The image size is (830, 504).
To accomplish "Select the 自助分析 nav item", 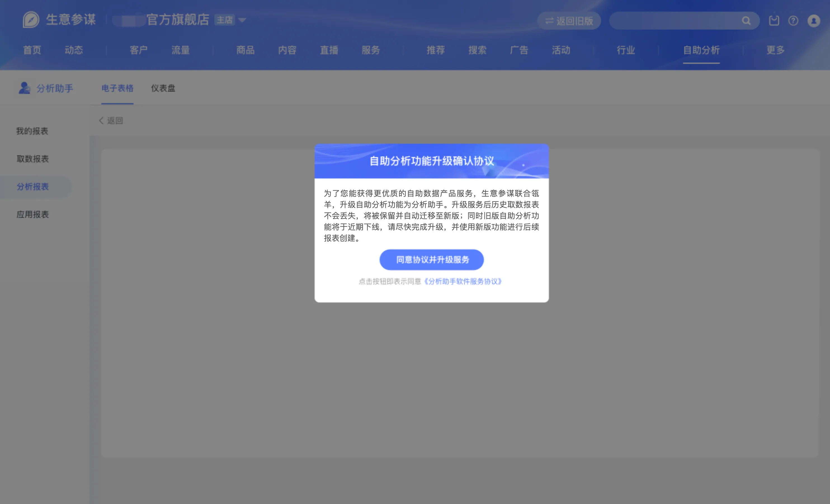I will 701,50.
